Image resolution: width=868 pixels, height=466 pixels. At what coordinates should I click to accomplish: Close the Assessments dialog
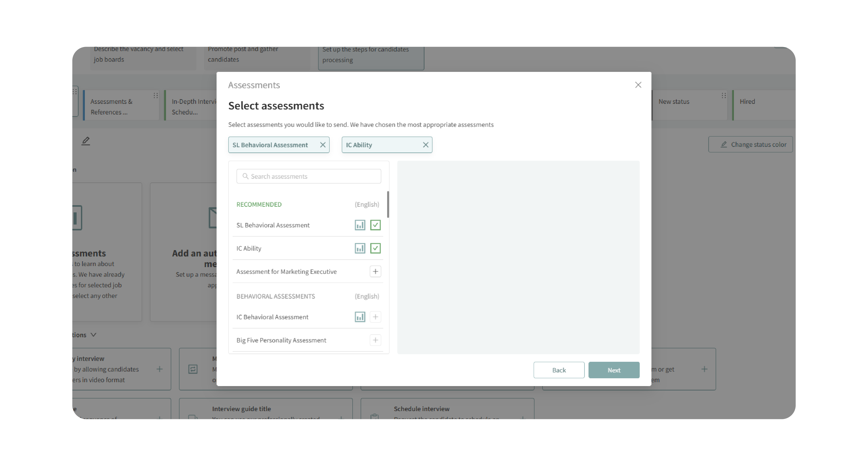pos(638,85)
